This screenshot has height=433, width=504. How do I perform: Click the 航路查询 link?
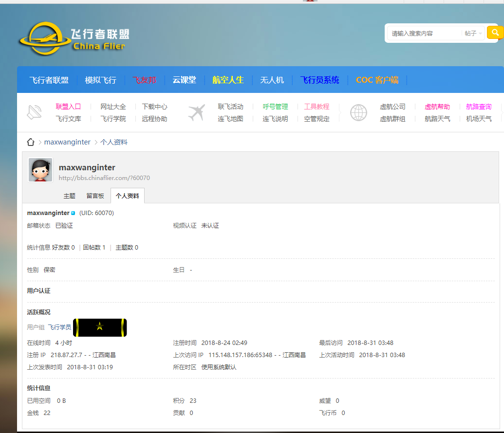click(x=479, y=107)
